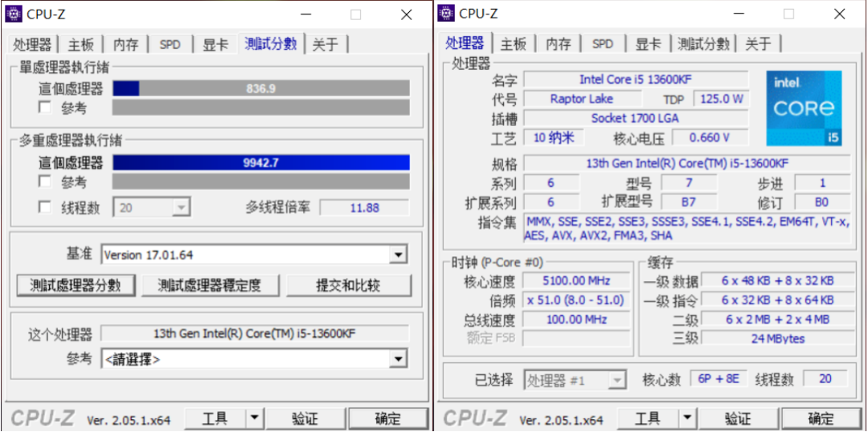The height and width of the screenshot is (432, 868).
Task: Open 測試分數 tab in right window
Action: [x=703, y=44]
